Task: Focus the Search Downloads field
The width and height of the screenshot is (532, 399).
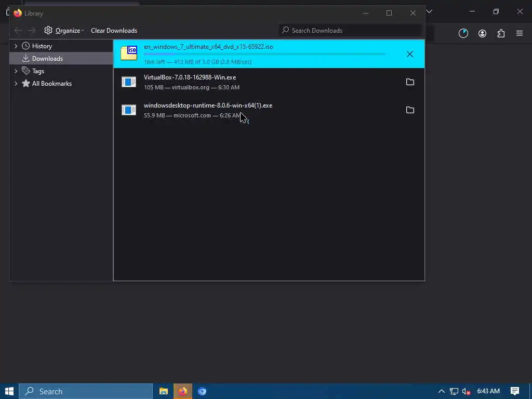Action: (x=351, y=31)
